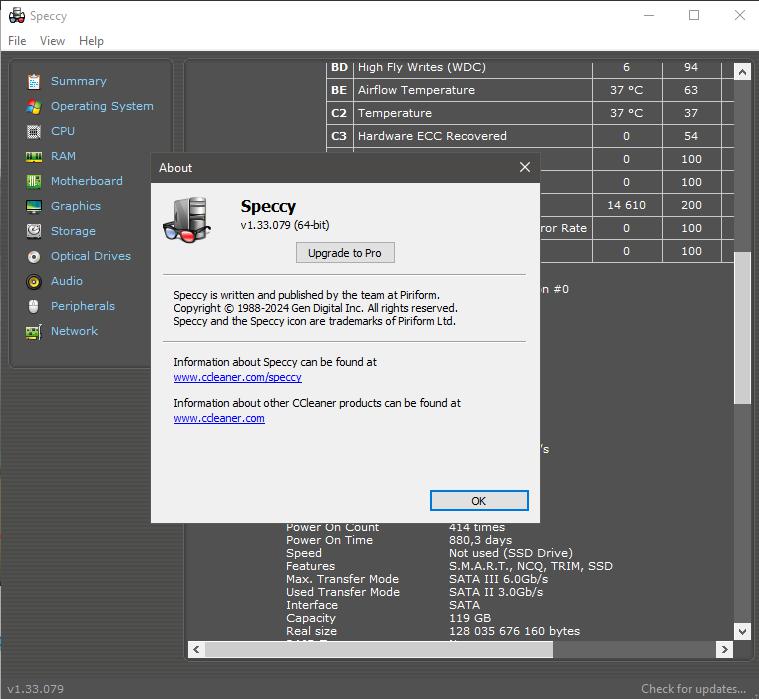This screenshot has height=699, width=759.
Task: Select the Peripherals mouse icon
Action: coord(34,306)
